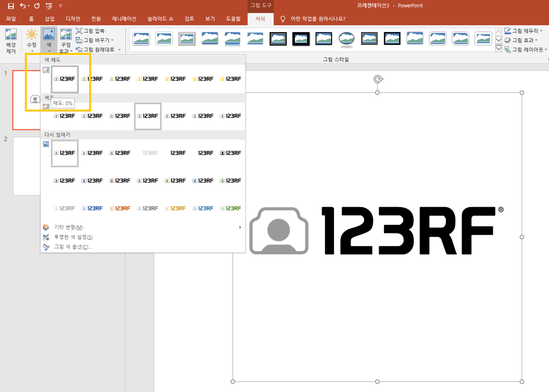Select the light green recolor swatch in last row
The height and width of the screenshot is (392, 549).
(x=231, y=208)
